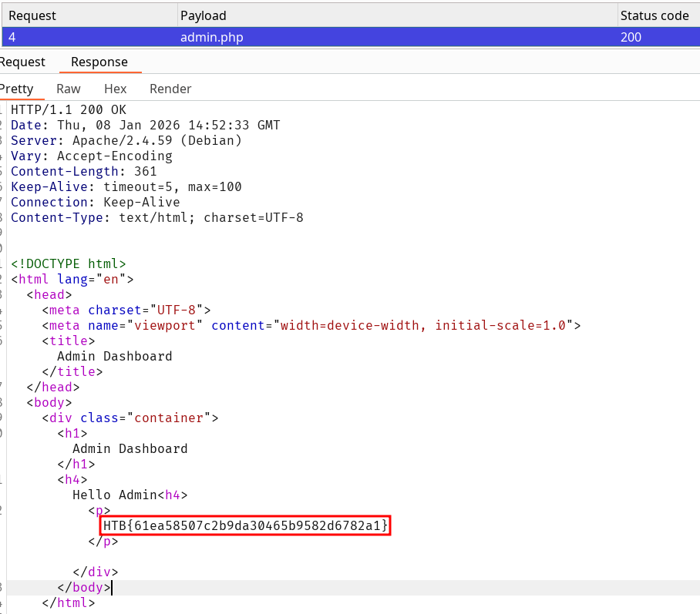Open the Response tab

tap(99, 62)
